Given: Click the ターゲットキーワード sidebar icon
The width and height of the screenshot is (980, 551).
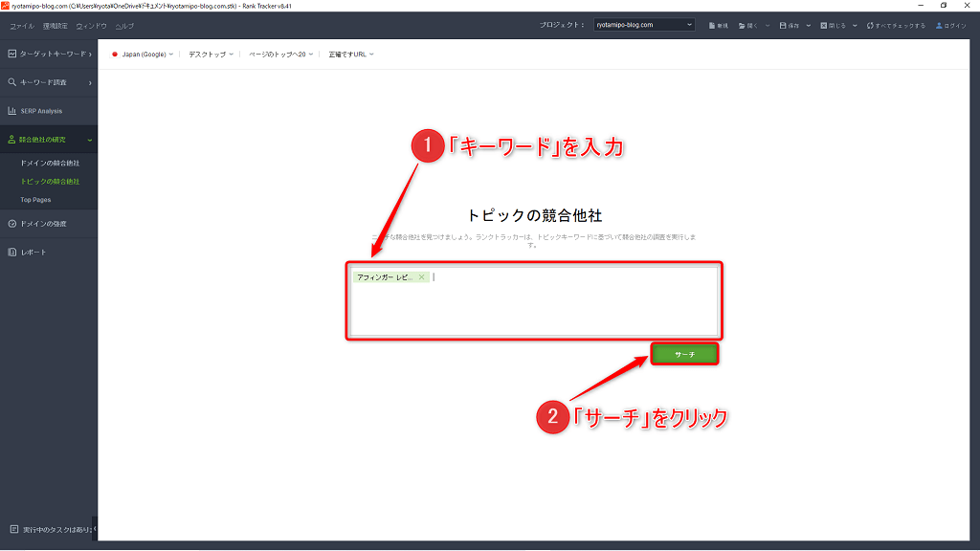Looking at the screenshot, I should point(11,54).
